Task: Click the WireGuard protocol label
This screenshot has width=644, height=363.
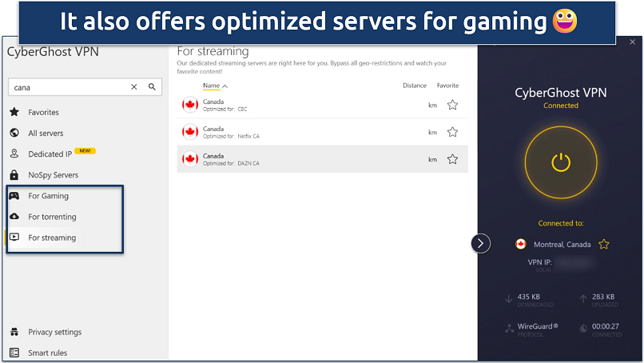Action: (x=538, y=326)
